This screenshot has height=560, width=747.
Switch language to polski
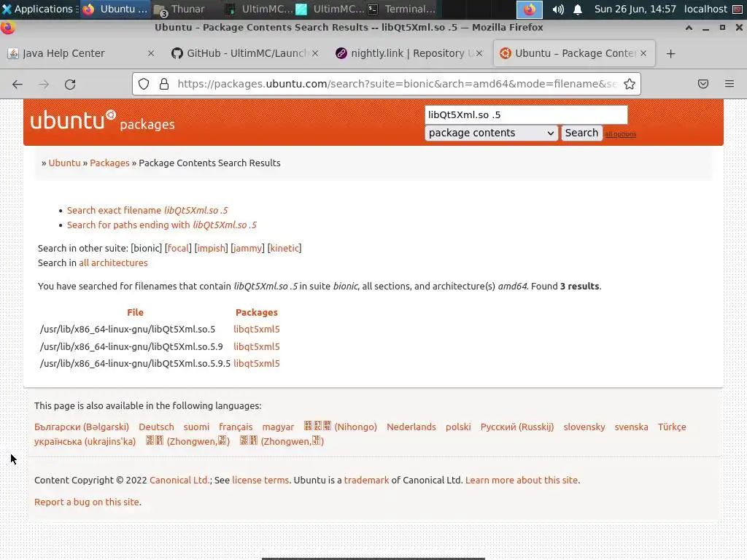coord(458,427)
